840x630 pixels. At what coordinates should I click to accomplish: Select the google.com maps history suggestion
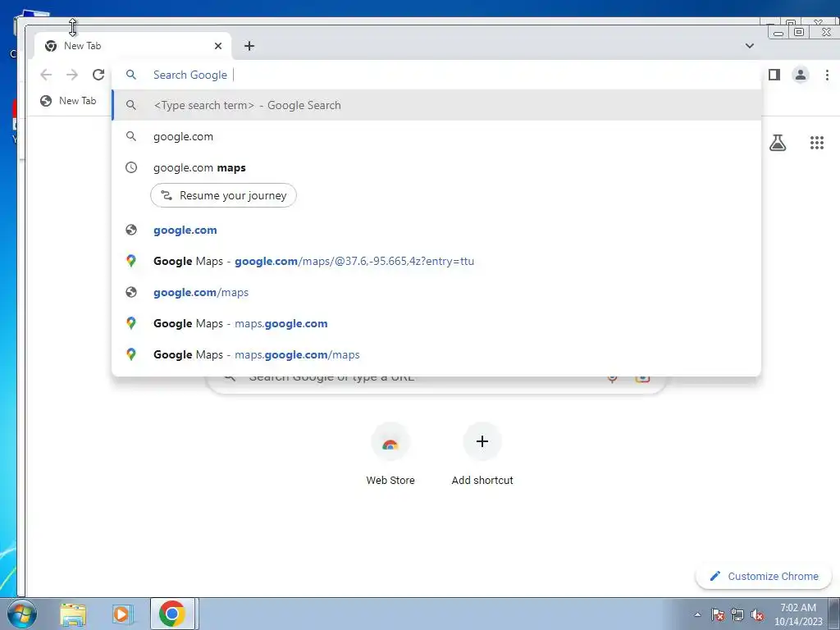pyautogui.click(x=436, y=167)
